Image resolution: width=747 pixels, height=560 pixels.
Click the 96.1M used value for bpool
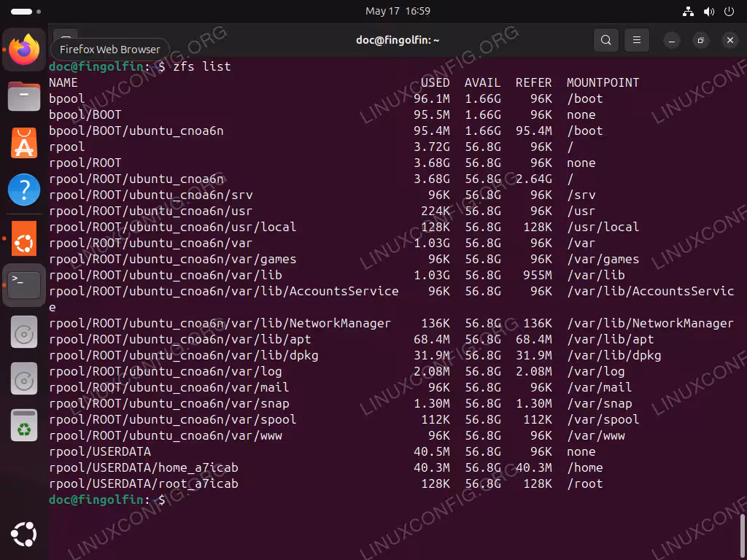pos(432,98)
